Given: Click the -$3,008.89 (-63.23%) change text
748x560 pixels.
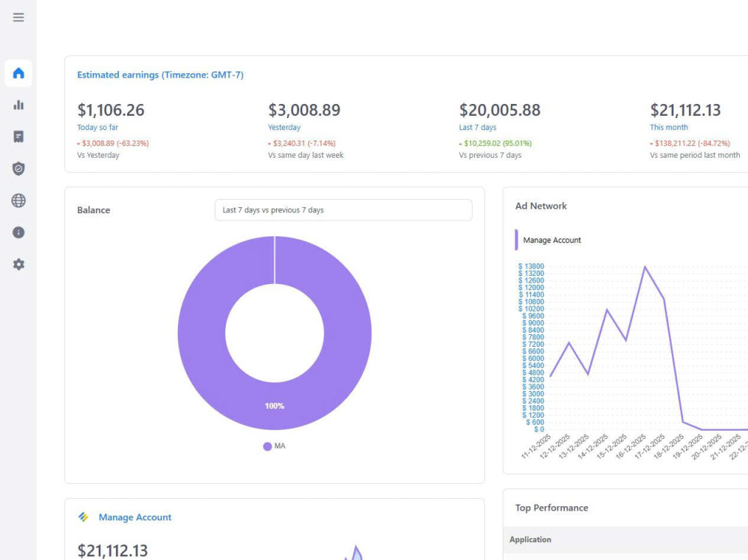Looking at the screenshot, I should [x=113, y=143].
